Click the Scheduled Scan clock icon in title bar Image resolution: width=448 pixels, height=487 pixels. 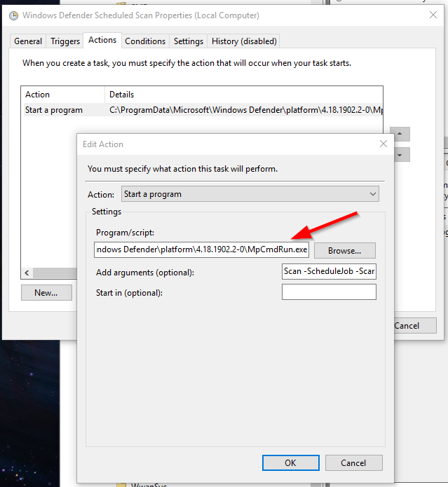(x=13, y=15)
